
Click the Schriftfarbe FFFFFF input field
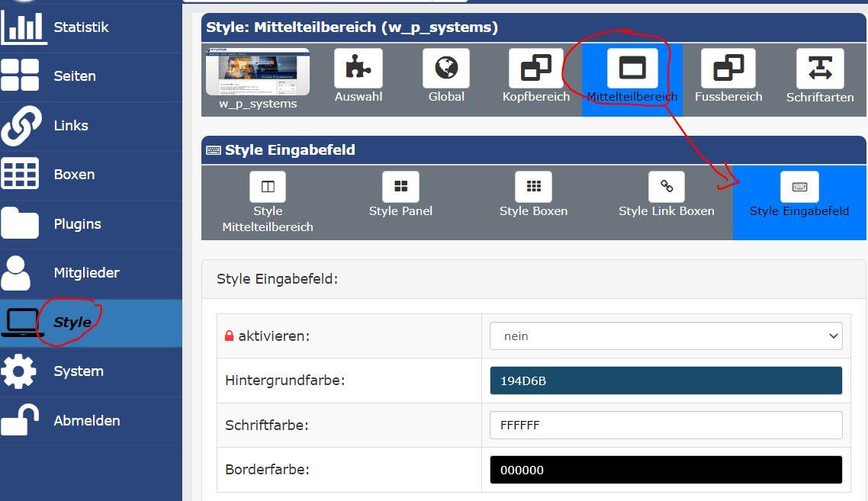click(665, 426)
